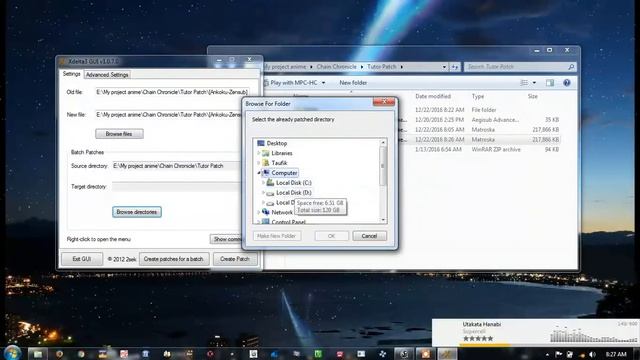The image size is (640, 360).
Task: Click the Create Patch button
Action: pos(235,259)
